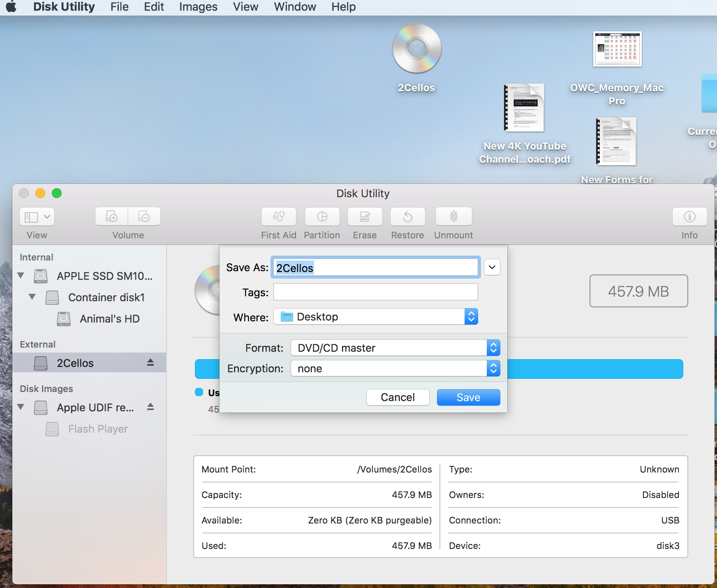
Task: Open the View sidebar options button
Action: pos(37,217)
